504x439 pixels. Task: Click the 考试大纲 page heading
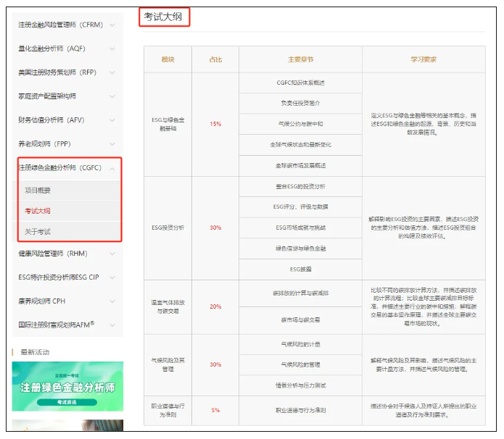pyautogui.click(x=164, y=16)
